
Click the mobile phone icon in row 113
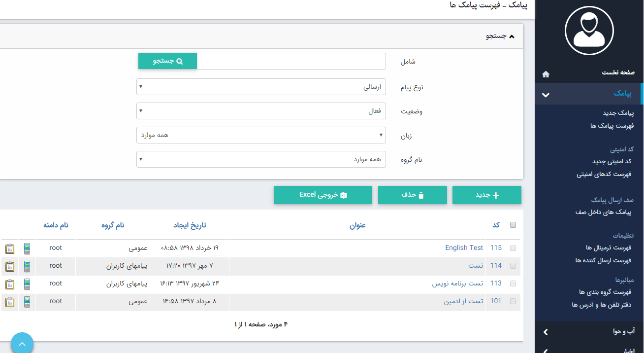coord(27,284)
